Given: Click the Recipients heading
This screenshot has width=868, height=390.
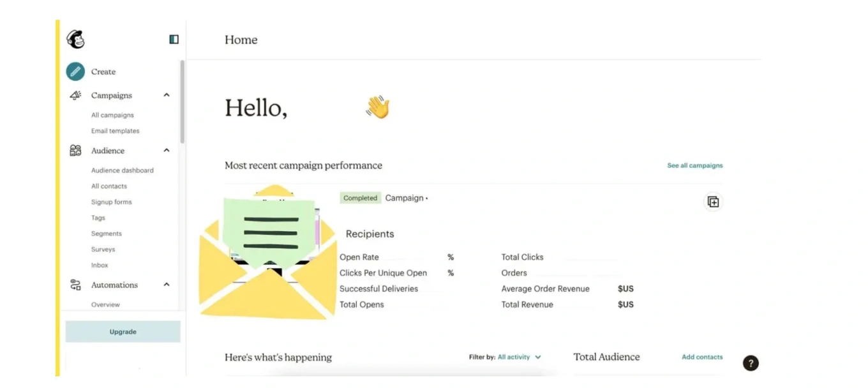Looking at the screenshot, I should [x=370, y=234].
